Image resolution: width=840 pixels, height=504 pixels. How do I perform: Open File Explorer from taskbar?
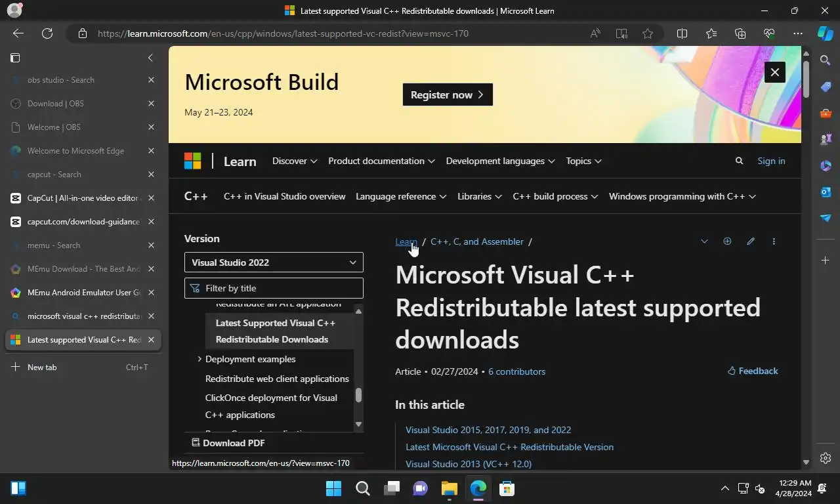click(x=449, y=488)
